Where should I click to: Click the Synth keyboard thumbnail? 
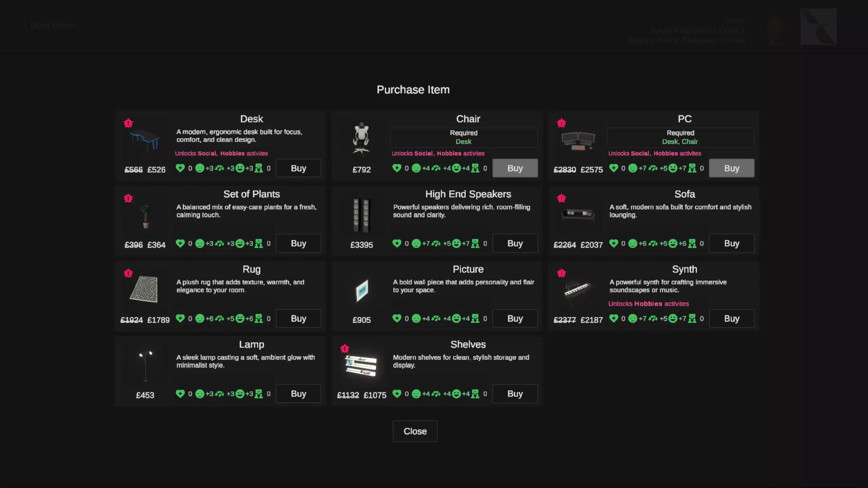[x=578, y=290]
